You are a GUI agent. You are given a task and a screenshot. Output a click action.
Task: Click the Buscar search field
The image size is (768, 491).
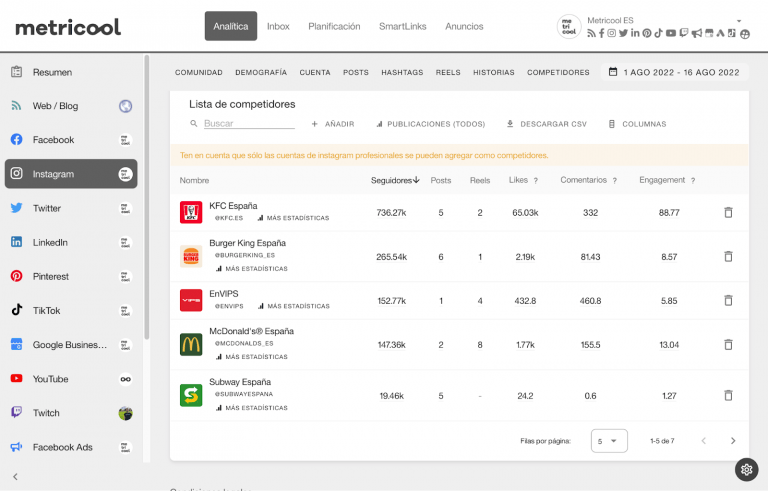(x=248, y=124)
